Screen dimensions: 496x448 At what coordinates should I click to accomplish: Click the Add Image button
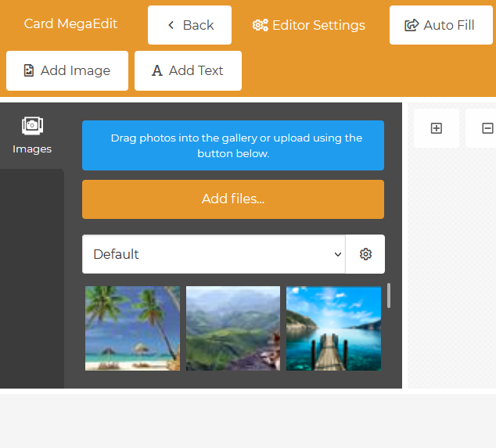click(67, 70)
